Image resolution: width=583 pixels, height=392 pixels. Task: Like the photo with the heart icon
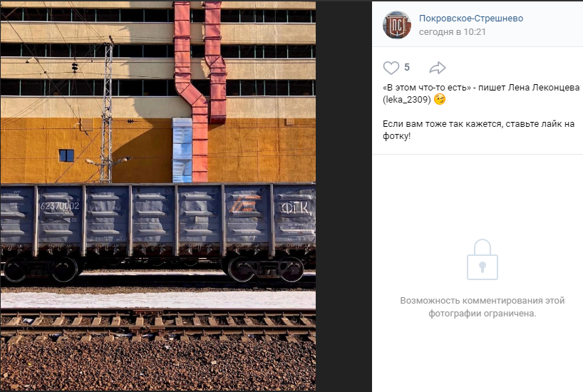point(391,68)
